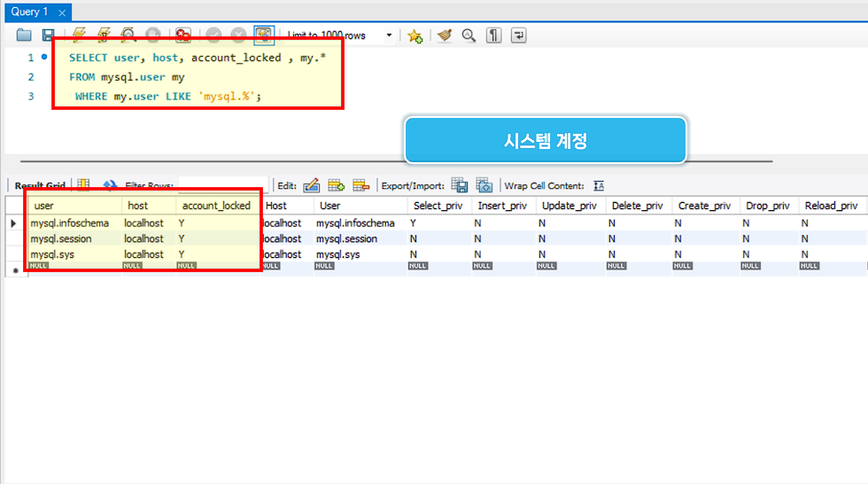
Task: Open find panel with magnifier icon
Action: (469, 35)
